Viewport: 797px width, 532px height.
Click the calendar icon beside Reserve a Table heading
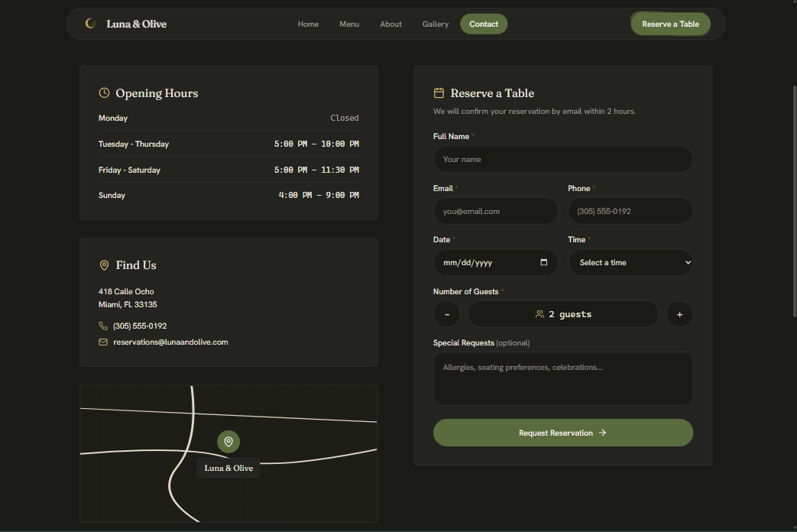pos(439,92)
